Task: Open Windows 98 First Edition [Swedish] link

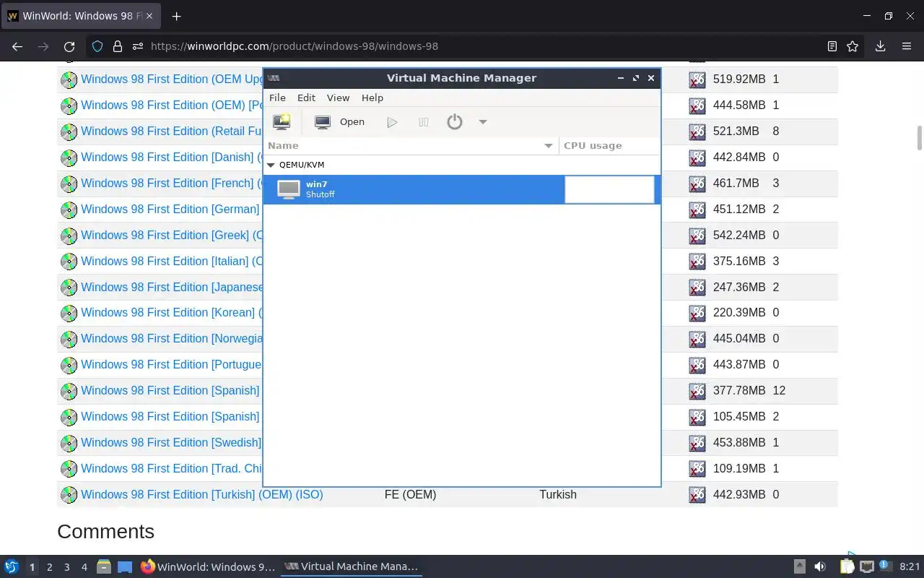Action: (171, 443)
